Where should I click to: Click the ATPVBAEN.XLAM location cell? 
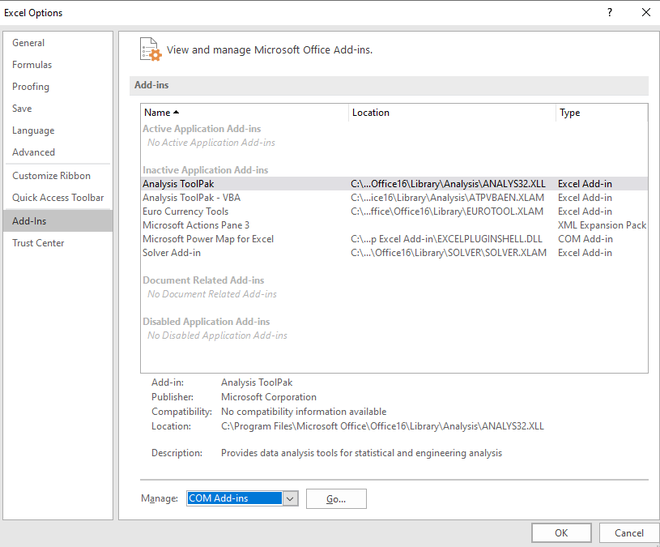click(447, 198)
